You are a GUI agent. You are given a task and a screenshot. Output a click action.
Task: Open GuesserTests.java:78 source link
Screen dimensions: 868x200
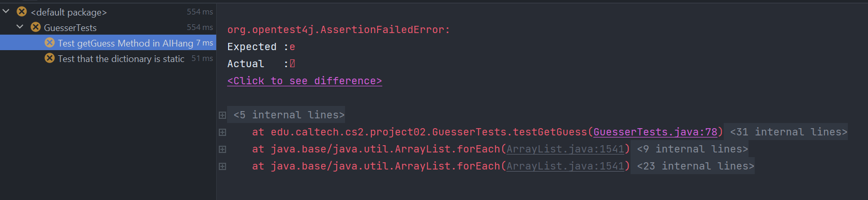(655, 132)
